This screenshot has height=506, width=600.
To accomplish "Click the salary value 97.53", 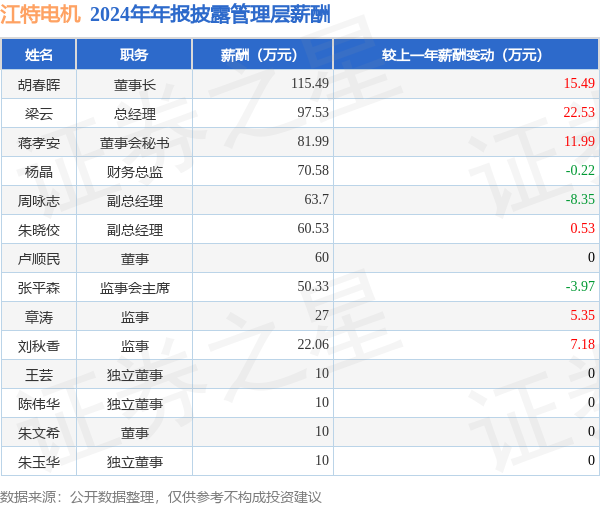I will tap(313, 113).
